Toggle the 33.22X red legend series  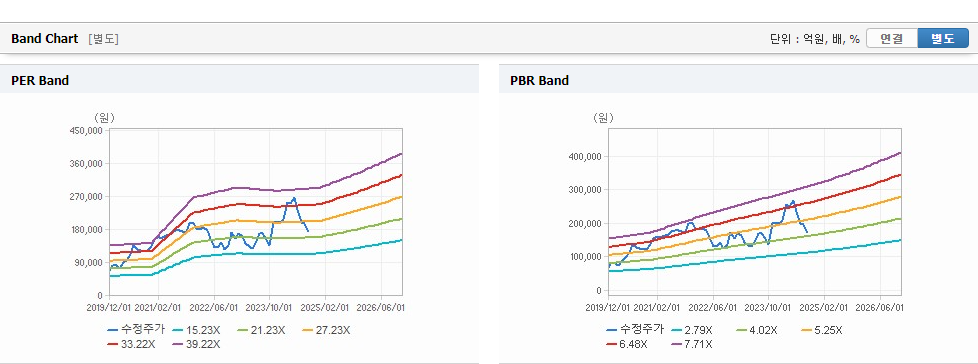pyautogui.click(x=131, y=344)
